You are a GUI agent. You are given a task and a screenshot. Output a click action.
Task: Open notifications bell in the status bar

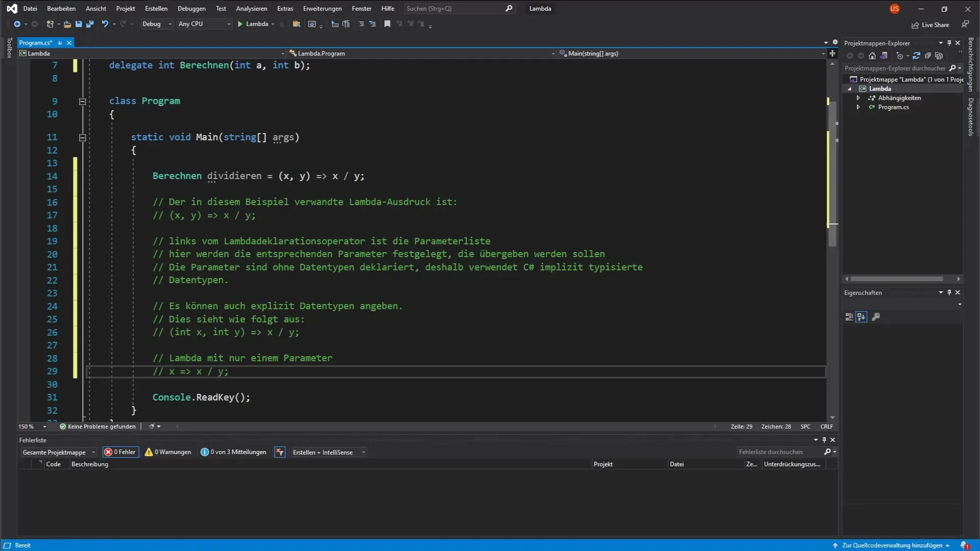[x=965, y=545]
